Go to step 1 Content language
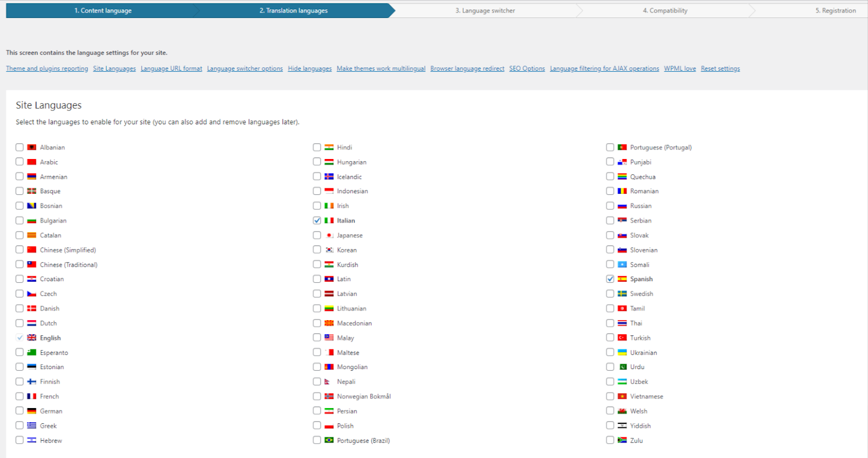Image resolution: width=868 pixels, height=458 pixels. [x=103, y=10]
